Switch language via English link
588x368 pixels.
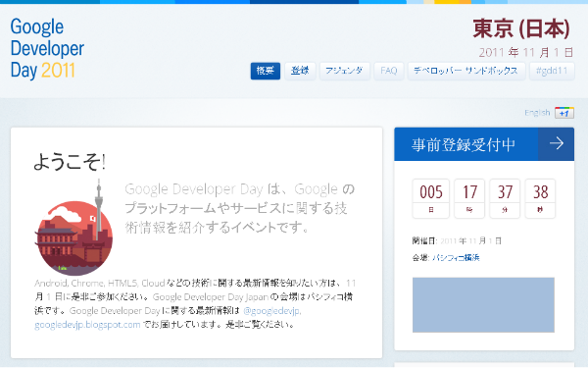[x=537, y=113]
